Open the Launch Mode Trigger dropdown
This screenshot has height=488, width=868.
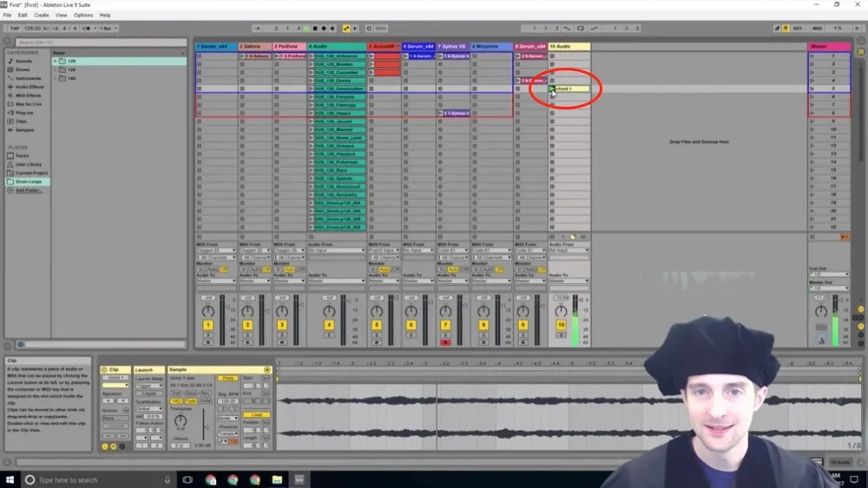click(149, 386)
